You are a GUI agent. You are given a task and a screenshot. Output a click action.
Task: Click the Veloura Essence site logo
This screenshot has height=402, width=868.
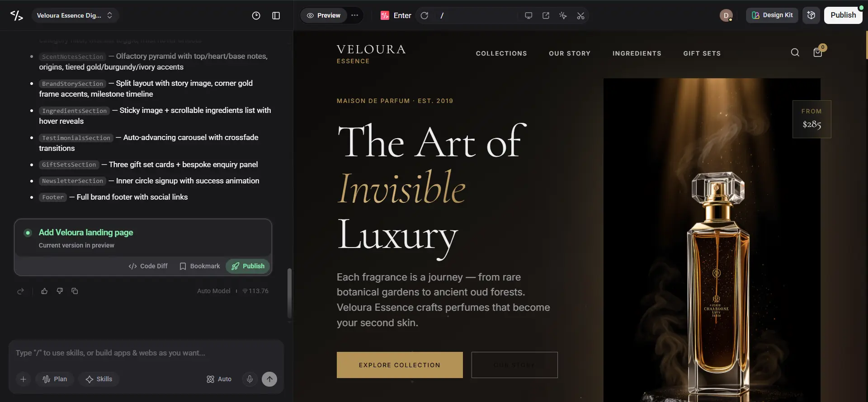click(371, 54)
